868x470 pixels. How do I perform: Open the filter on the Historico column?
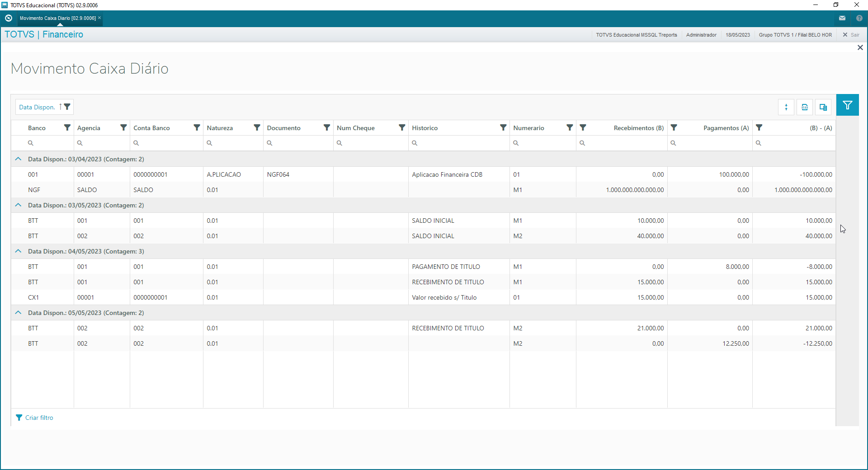pos(503,127)
